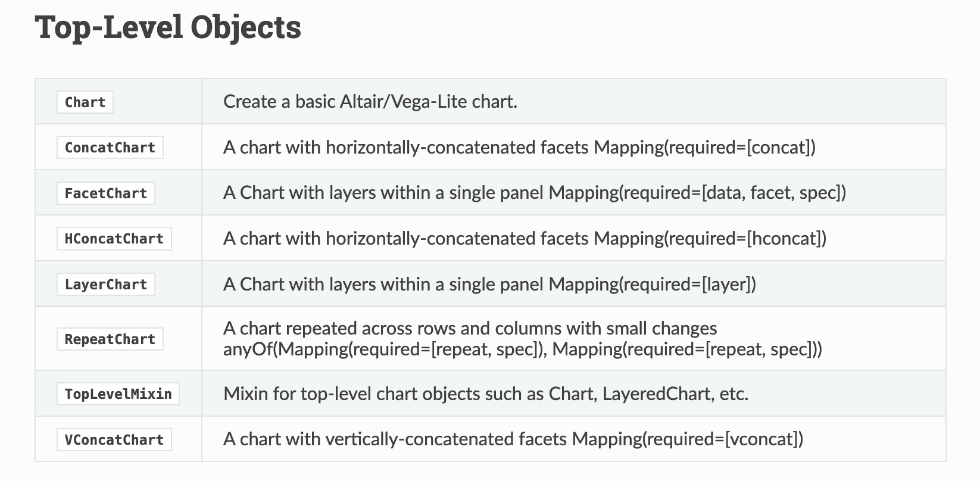Select the LayerChart link
Image resolution: width=980 pixels, height=481 pixels.
[106, 285]
